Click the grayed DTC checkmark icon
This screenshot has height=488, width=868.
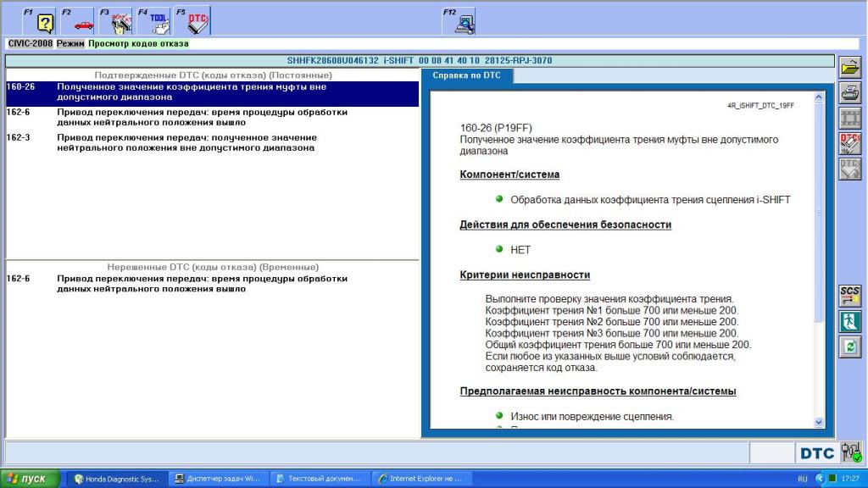point(849,169)
